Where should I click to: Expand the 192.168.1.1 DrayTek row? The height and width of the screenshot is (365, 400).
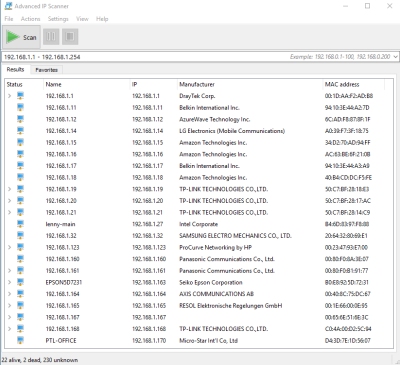click(9, 96)
